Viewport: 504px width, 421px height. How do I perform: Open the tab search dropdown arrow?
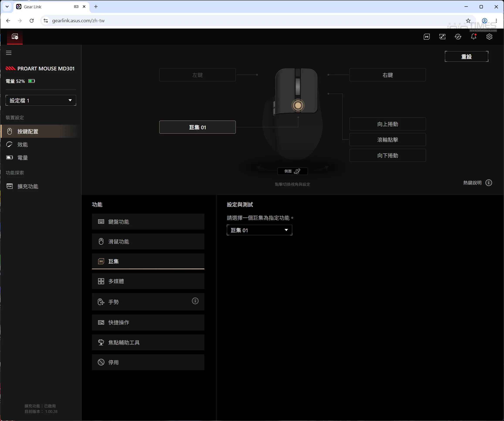7,7
